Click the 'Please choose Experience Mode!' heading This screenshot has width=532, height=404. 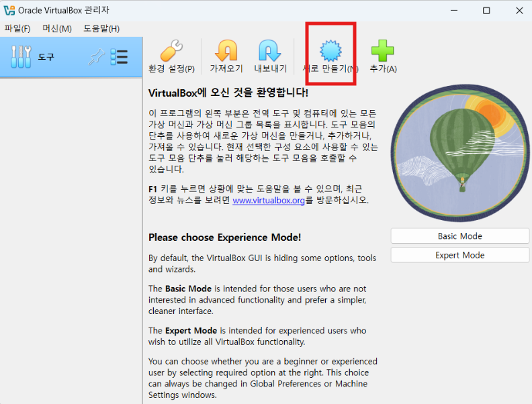point(224,238)
